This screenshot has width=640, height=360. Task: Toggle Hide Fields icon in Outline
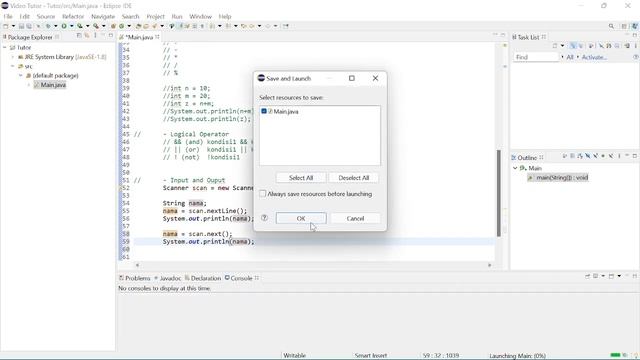click(x=588, y=156)
